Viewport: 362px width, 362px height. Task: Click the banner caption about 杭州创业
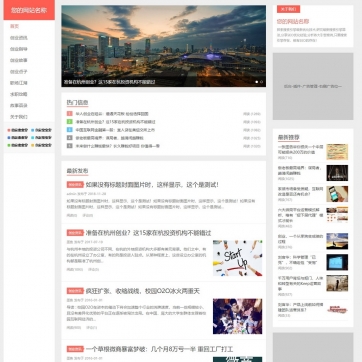coord(109,82)
